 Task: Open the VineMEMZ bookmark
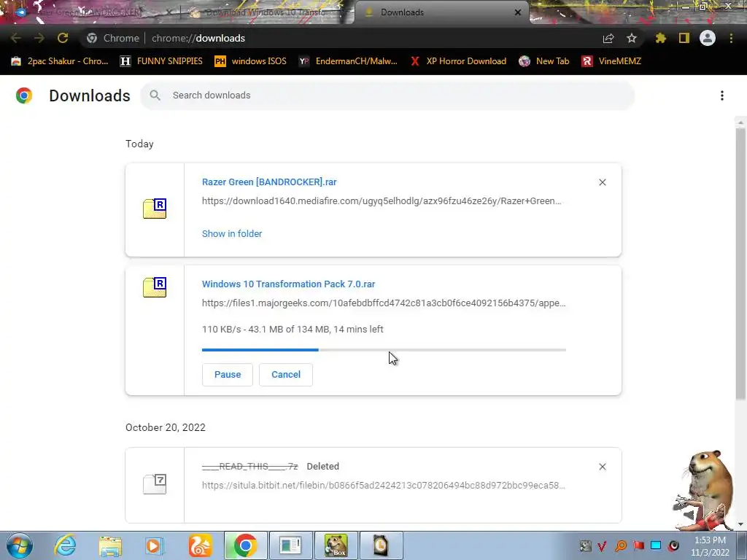coord(612,61)
